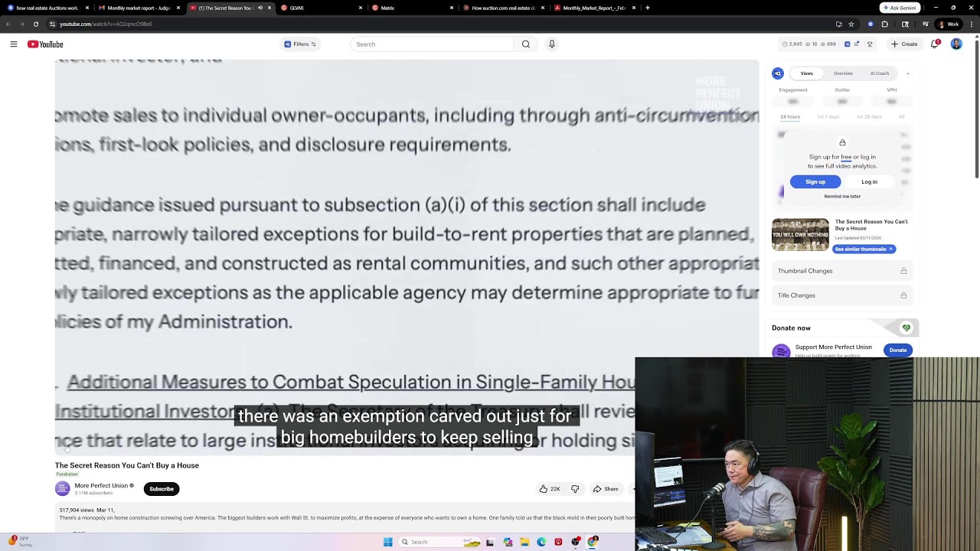Open the Windows Start menu
This screenshot has width=980, height=551.
pos(388,542)
